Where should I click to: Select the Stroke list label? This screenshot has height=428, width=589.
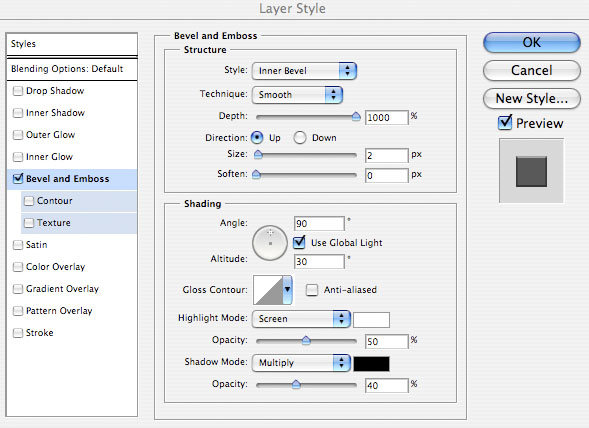tap(39, 333)
